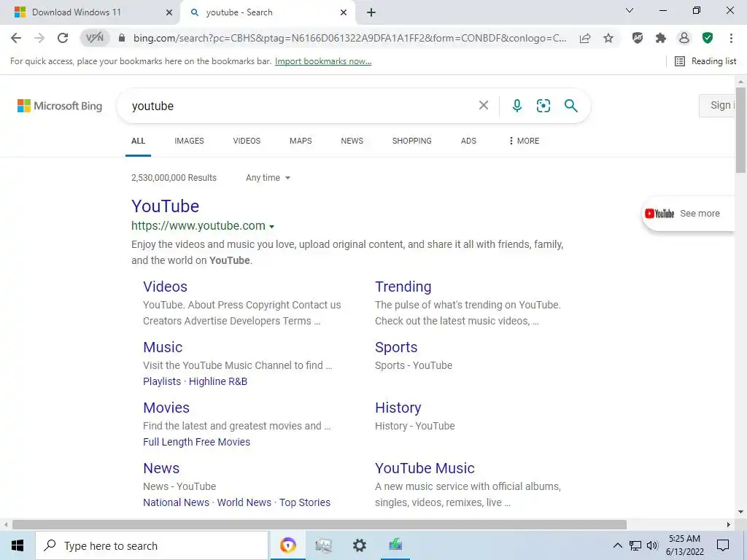
Task: Open the Highline R&B sublink
Action: pyautogui.click(x=218, y=381)
